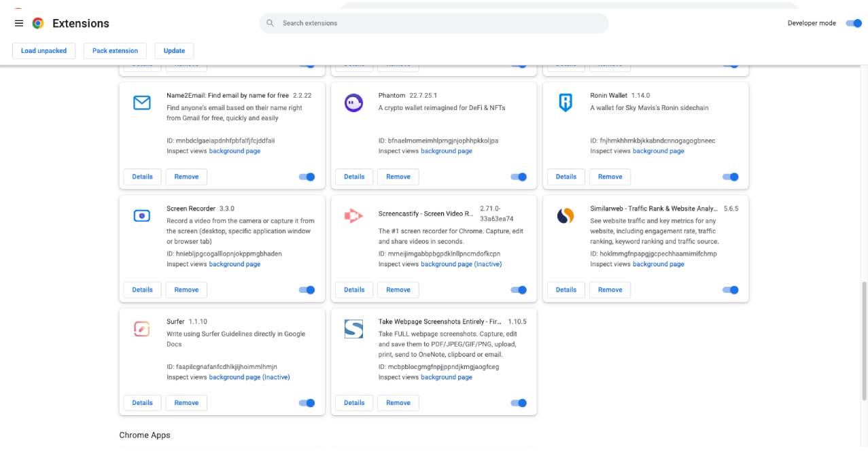Open the hamburger main menu

coord(19,23)
